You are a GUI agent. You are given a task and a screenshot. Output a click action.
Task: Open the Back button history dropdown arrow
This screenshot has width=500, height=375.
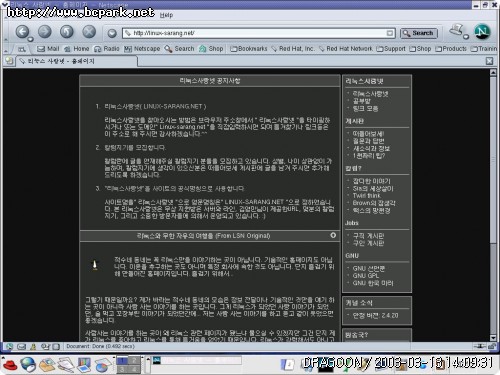point(30,39)
